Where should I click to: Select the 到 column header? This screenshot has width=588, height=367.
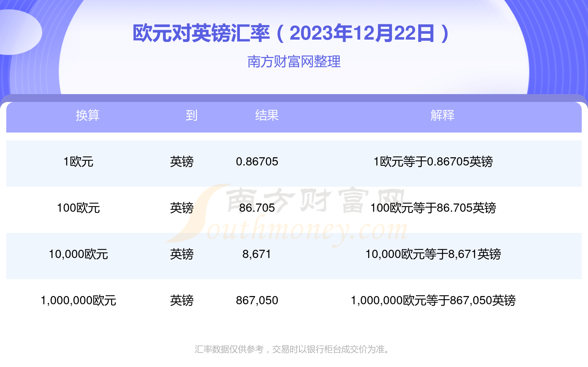tap(191, 115)
